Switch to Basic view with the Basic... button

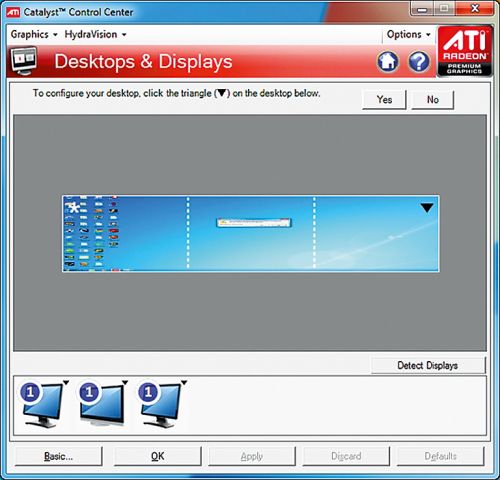[58, 456]
